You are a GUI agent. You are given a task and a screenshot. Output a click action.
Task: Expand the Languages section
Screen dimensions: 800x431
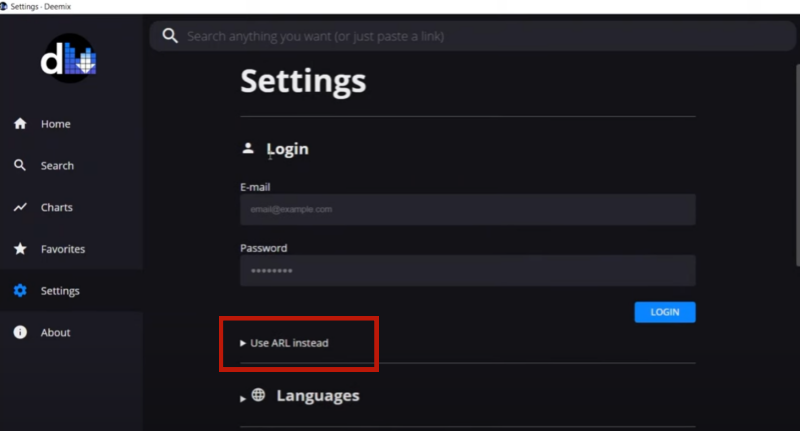click(x=300, y=396)
